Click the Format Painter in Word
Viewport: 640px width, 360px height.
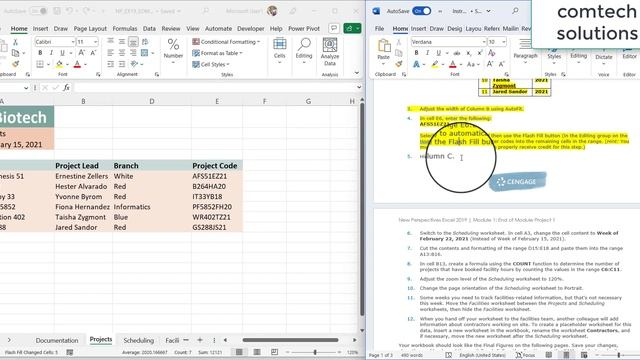[399, 64]
